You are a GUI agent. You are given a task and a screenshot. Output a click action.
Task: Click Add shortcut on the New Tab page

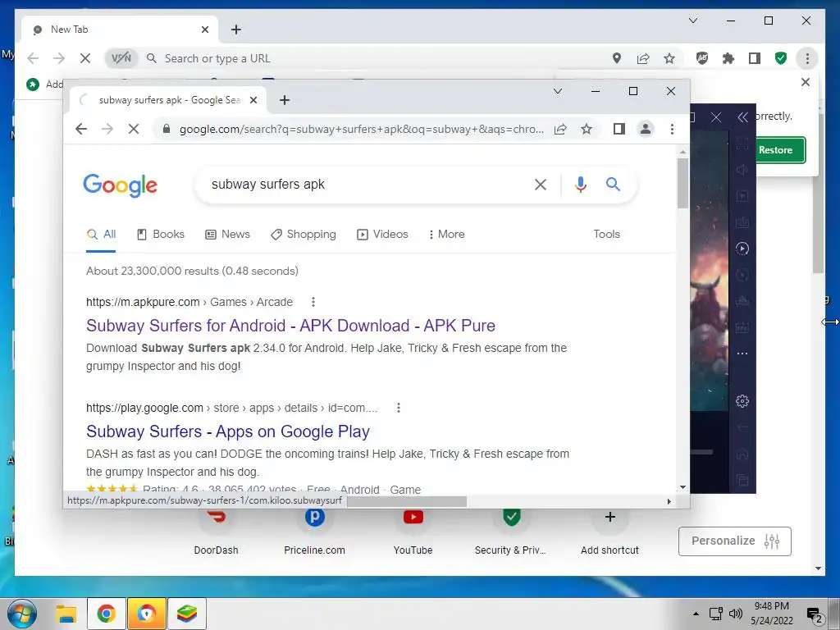(x=609, y=531)
